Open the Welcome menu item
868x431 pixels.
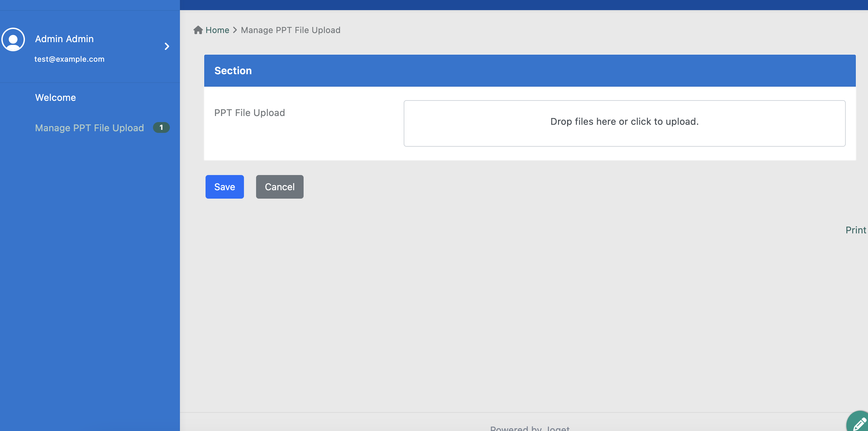[x=56, y=97]
